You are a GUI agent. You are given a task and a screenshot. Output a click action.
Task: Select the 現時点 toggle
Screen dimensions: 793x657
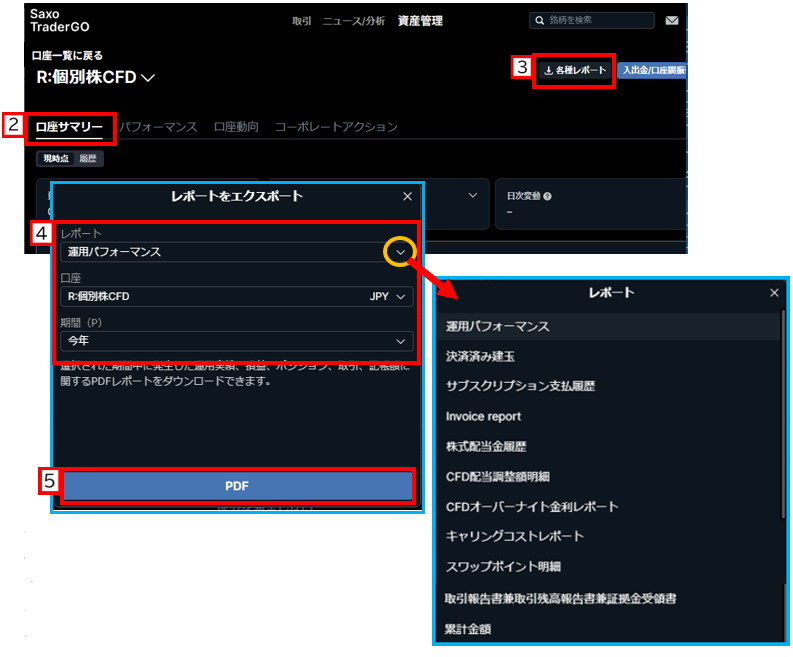click(x=56, y=159)
